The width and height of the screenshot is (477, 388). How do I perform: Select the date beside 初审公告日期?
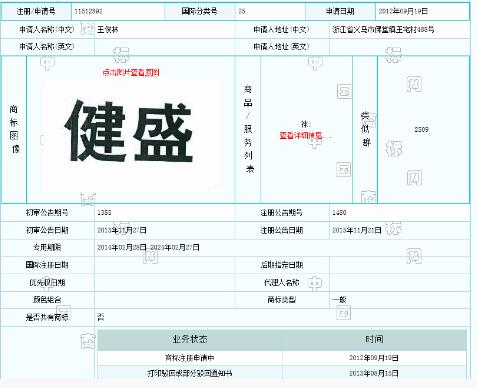click(122, 230)
